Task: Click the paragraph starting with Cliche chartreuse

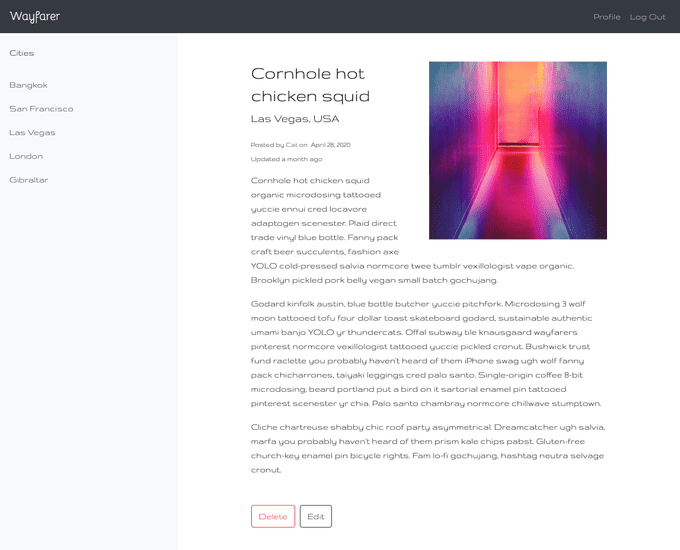Action: click(428, 449)
